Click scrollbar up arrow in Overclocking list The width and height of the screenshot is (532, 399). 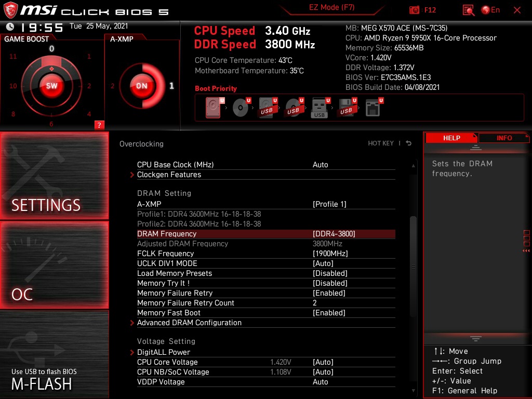[x=413, y=166]
